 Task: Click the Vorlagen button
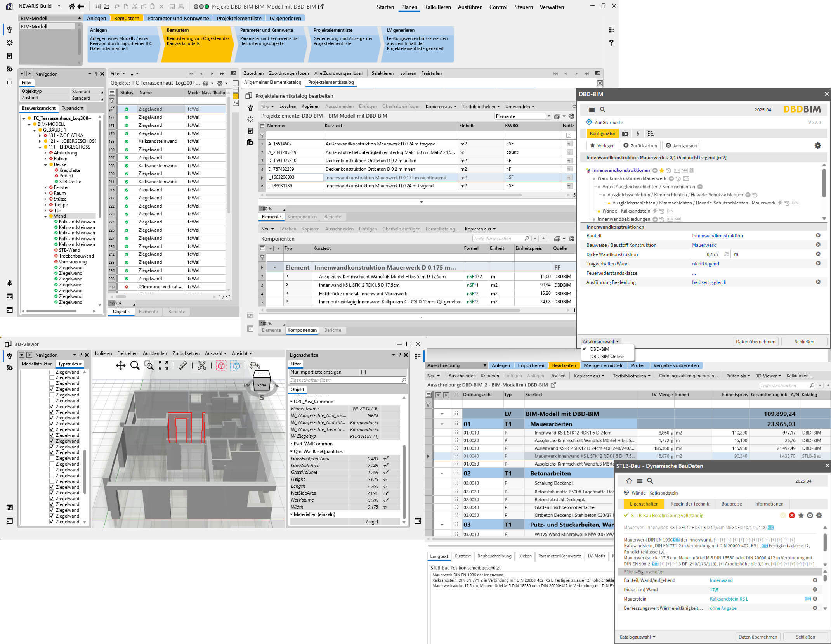(602, 145)
